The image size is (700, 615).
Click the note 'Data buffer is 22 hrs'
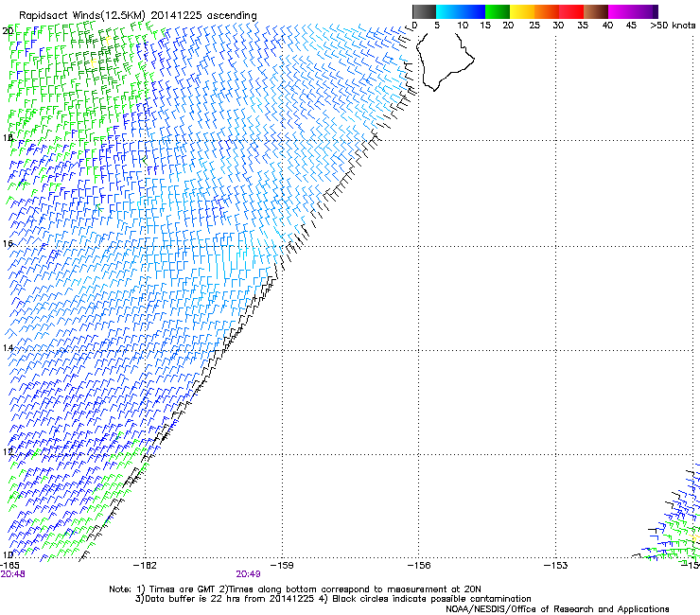pyautogui.click(x=194, y=599)
